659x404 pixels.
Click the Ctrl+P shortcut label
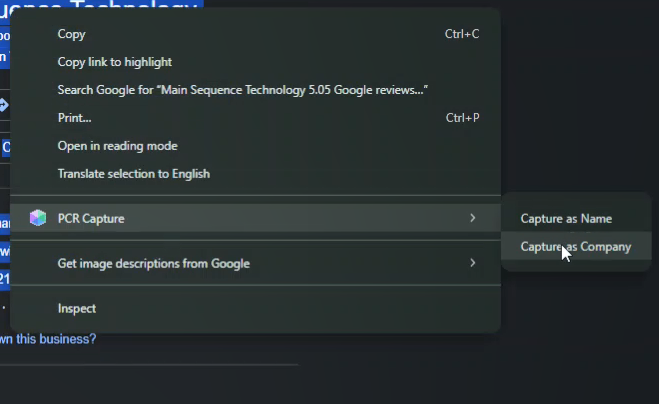(462, 118)
